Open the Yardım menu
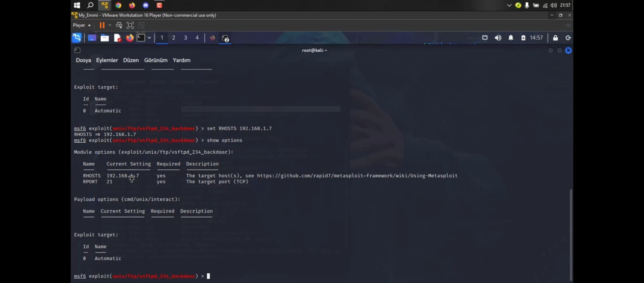Viewport: 644px width, 283px height. click(x=182, y=60)
